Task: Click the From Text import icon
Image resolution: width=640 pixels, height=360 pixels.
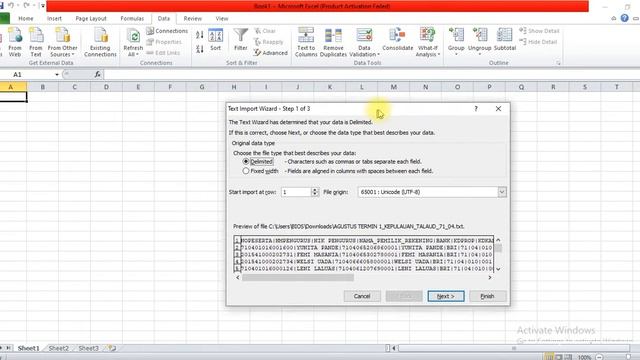Action: [36, 42]
